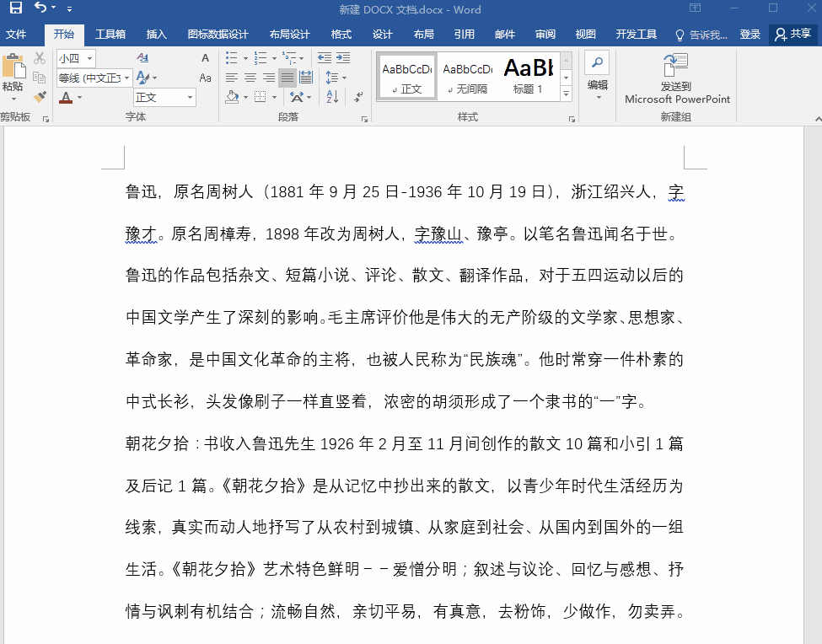Click the increase indent icon
The height and width of the screenshot is (644, 822).
coord(343,57)
